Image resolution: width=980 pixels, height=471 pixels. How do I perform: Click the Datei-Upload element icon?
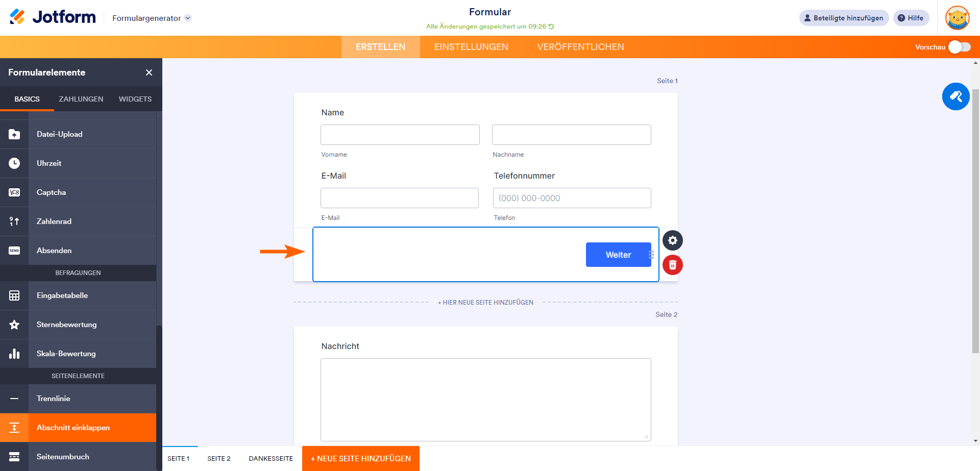point(14,134)
